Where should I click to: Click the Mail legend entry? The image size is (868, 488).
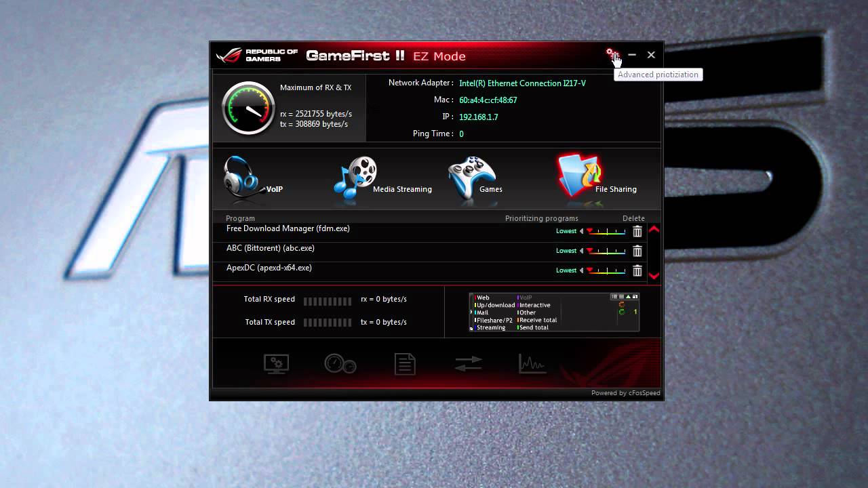481,312
